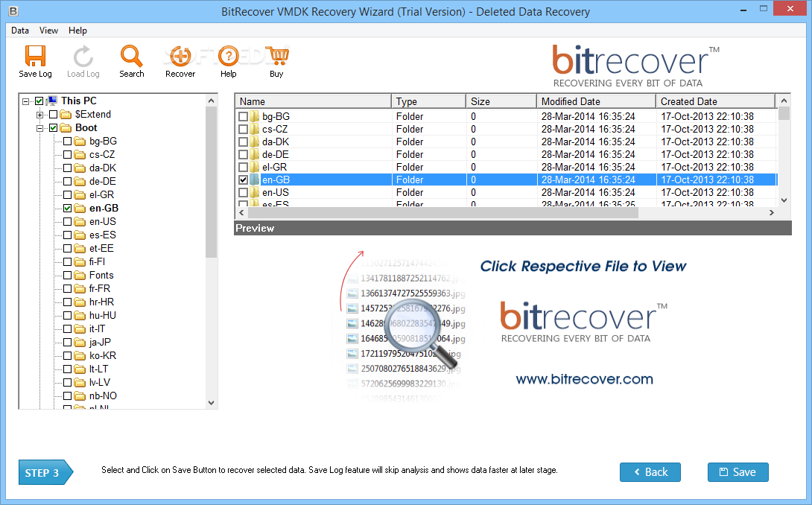The image size is (812, 505).
Task: Select the hr-HR folder in tree
Action: click(x=101, y=302)
